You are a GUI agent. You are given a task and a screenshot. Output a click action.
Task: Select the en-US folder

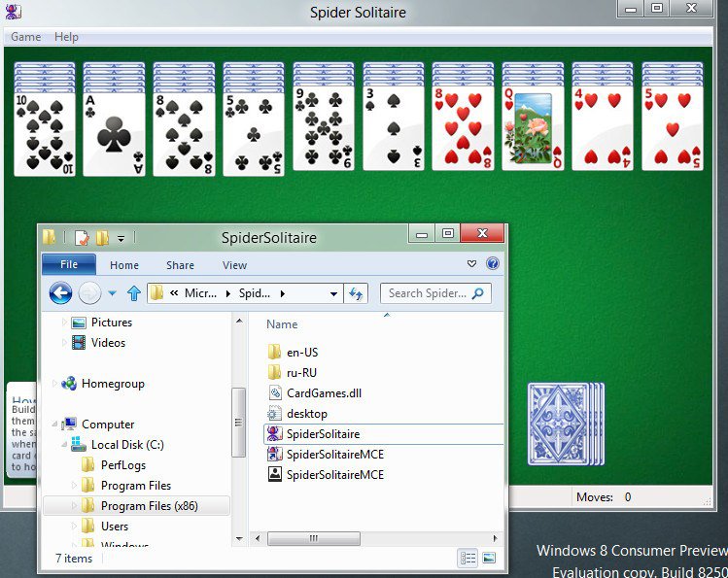[x=302, y=353]
